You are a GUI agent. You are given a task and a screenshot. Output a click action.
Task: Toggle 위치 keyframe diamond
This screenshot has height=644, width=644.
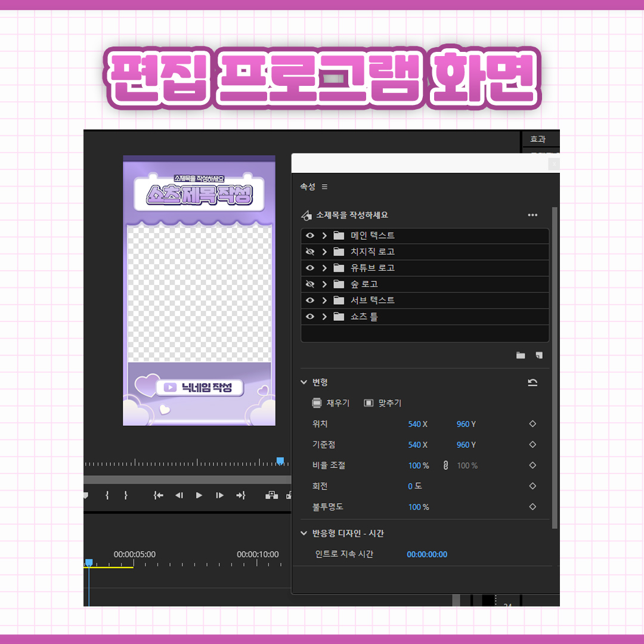(x=532, y=423)
